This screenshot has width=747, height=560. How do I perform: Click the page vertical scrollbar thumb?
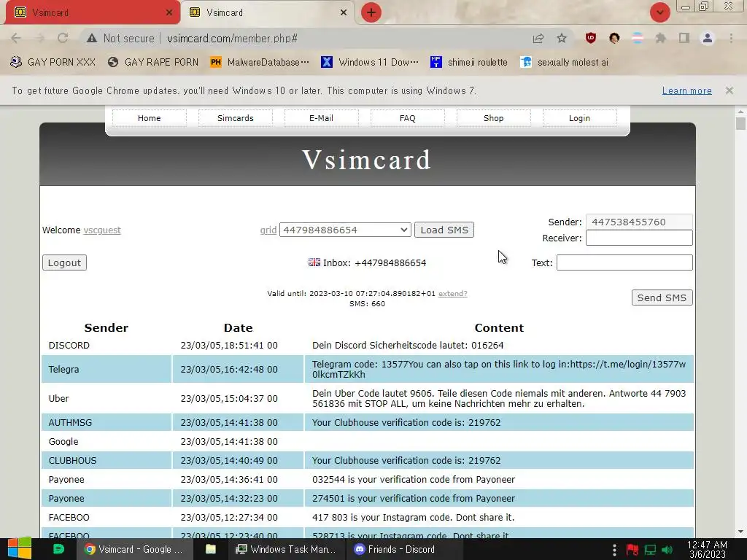[740, 124]
